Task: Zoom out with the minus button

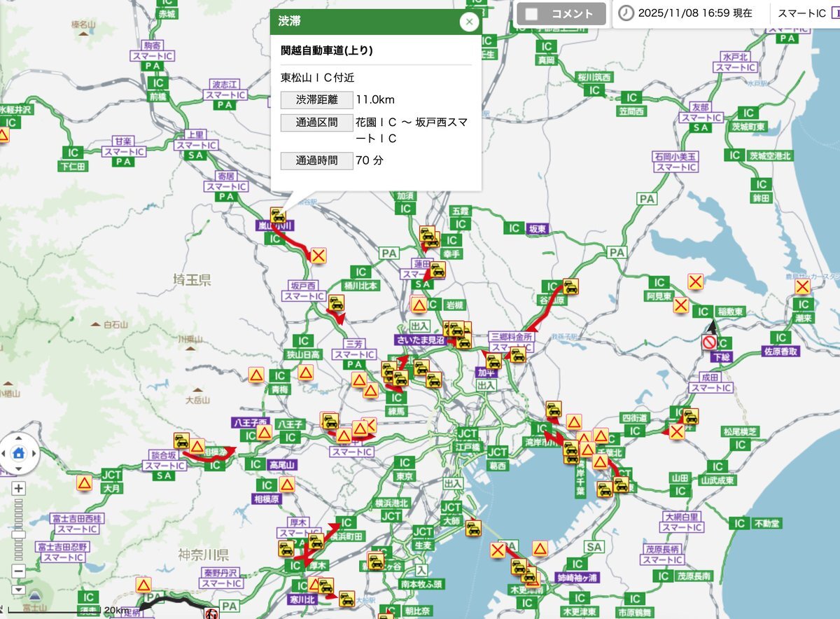Action: (19, 571)
